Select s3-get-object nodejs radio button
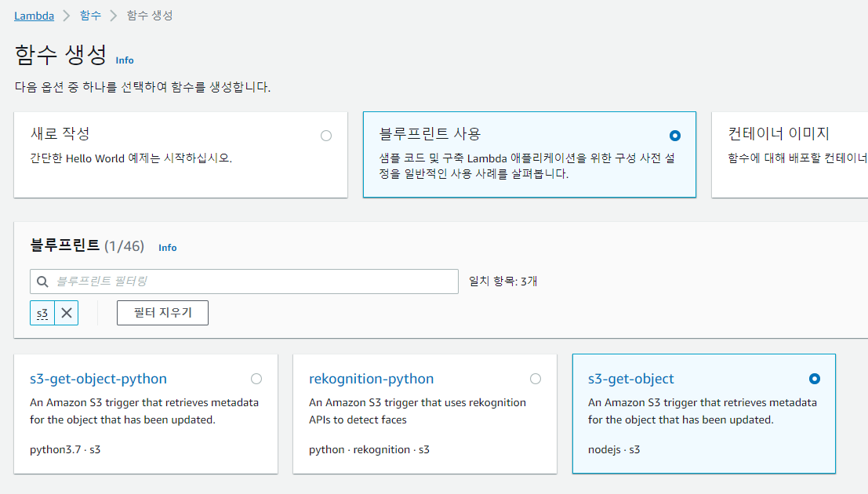 (x=815, y=379)
